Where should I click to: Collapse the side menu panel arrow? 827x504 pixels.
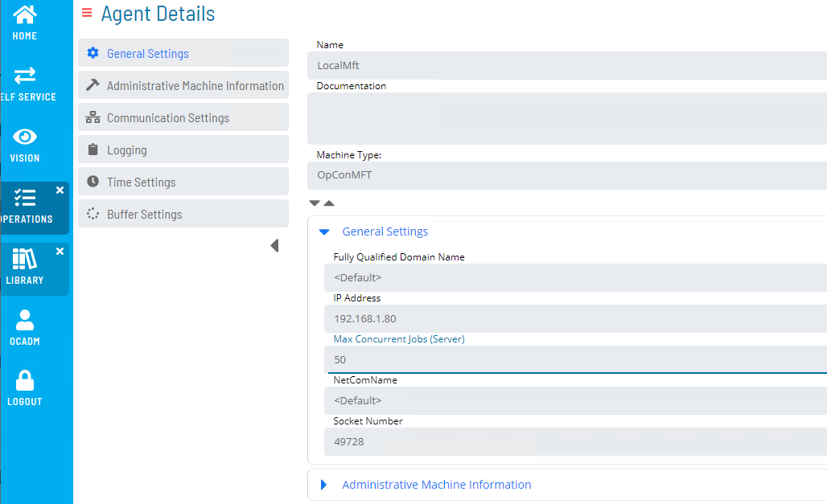(274, 246)
